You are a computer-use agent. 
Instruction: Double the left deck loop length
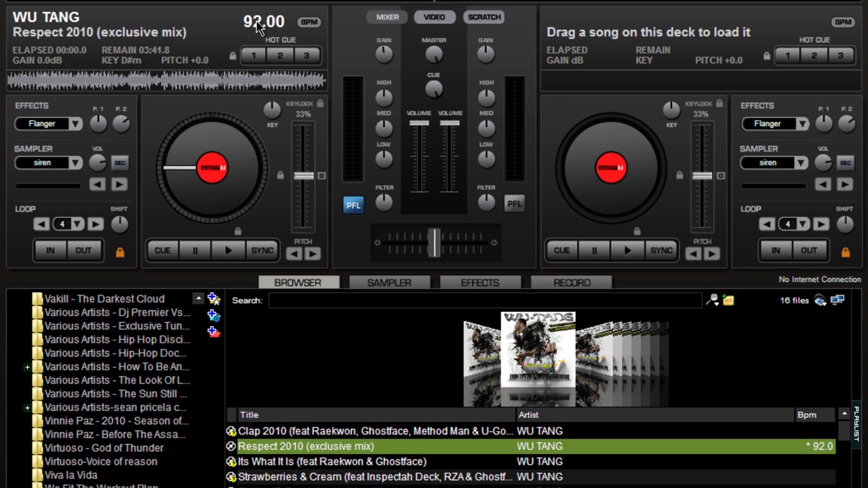pos(96,224)
